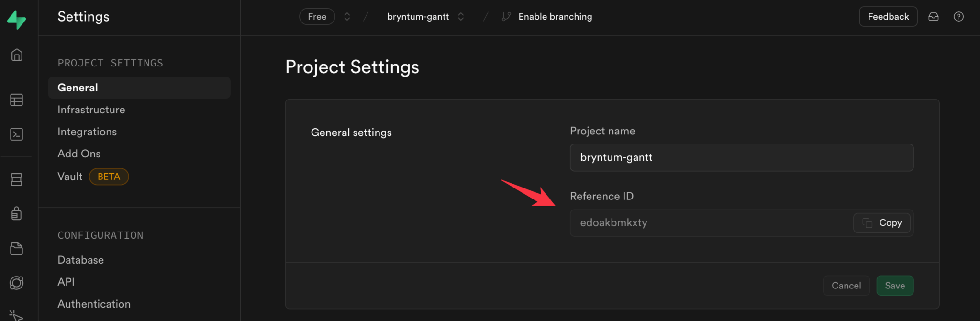Open the Authentication configuration page
Screen dimensions: 980x321
click(x=94, y=304)
